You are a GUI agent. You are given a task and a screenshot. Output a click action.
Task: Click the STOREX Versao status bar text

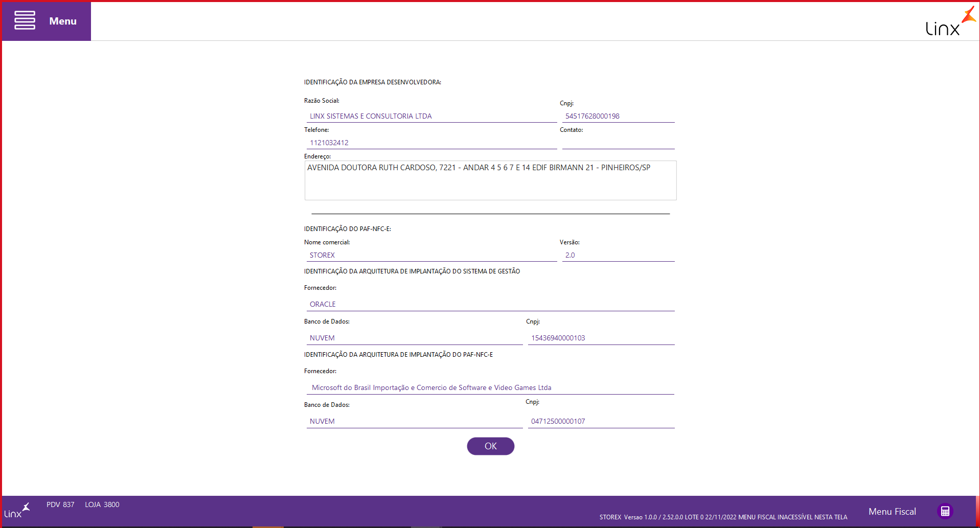point(723,517)
